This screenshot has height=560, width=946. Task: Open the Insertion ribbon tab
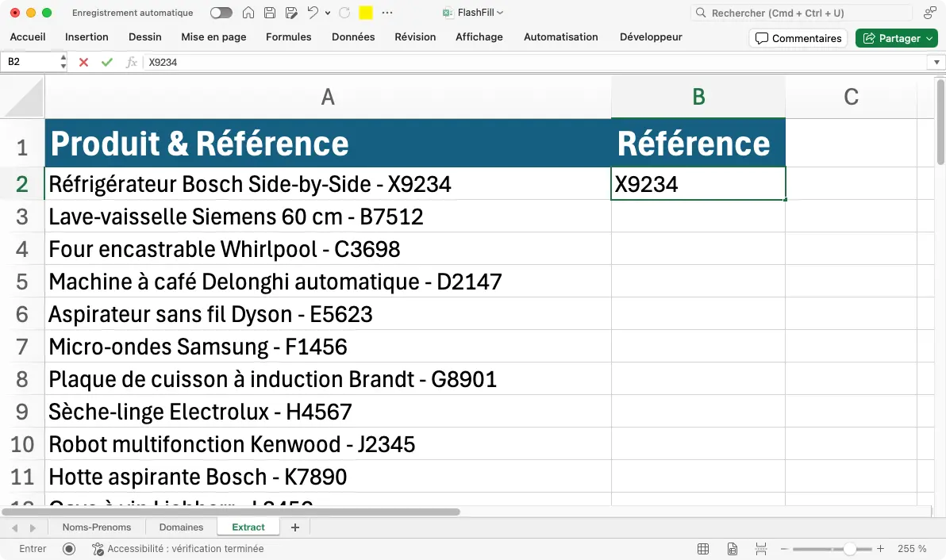pyautogui.click(x=87, y=36)
